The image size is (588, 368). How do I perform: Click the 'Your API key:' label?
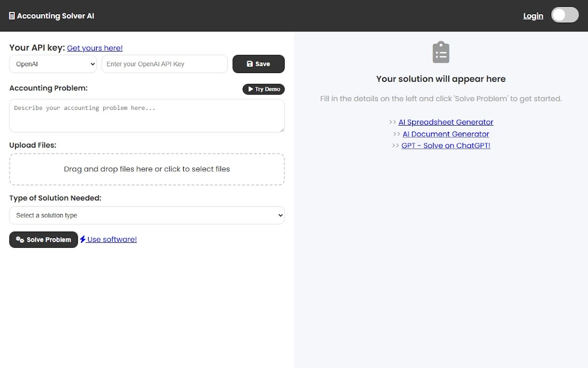tap(37, 48)
